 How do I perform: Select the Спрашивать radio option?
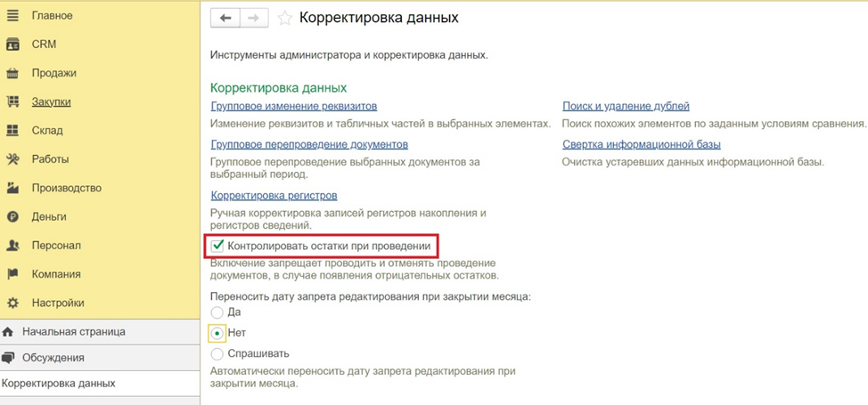[217, 353]
